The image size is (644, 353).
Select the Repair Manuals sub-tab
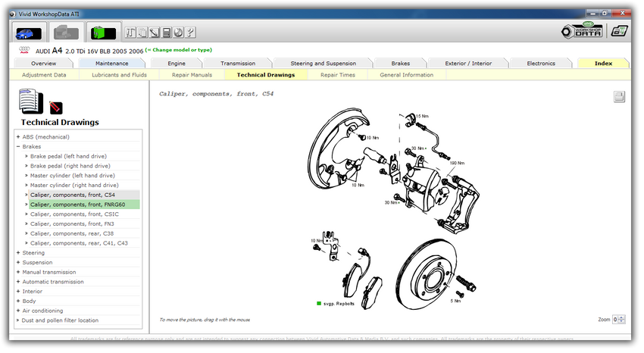[x=192, y=75]
